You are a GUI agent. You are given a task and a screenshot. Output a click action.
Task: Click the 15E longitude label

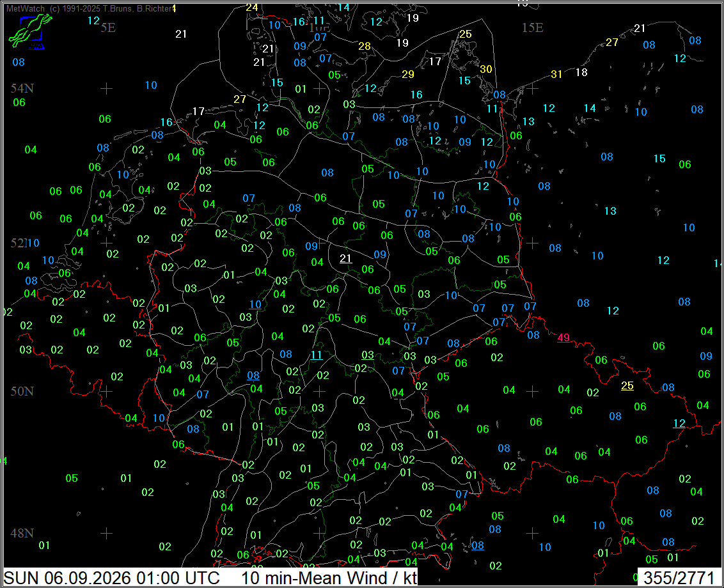click(532, 27)
